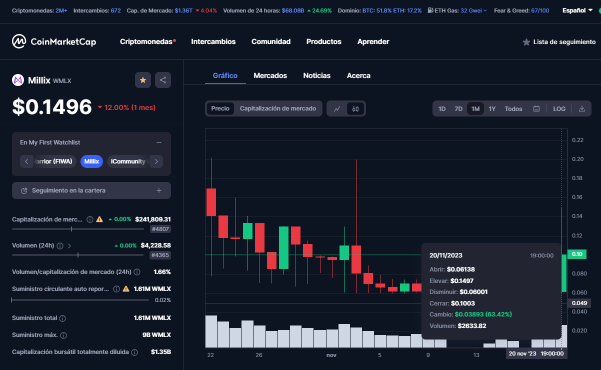This screenshot has width=601, height=370.
Task: Click warning triangle beside circulating supply
Action: point(126,289)
